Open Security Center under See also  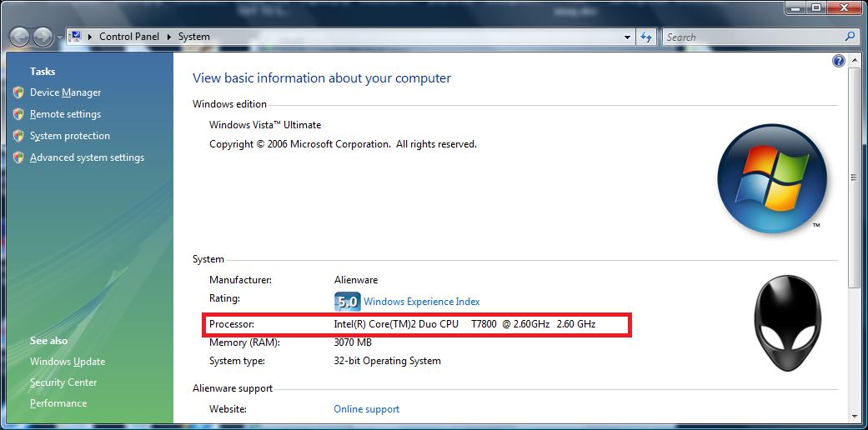tap(63, 382)
